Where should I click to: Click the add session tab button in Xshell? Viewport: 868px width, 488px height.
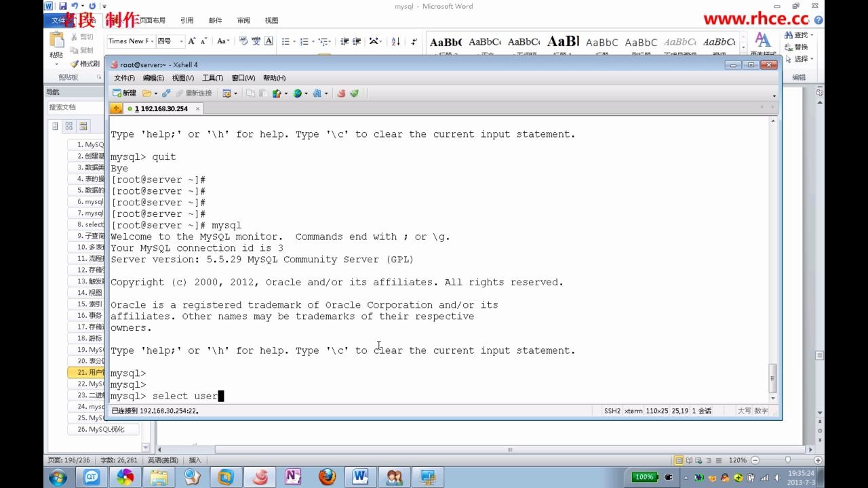pyautogui.click(x=117, y=108)
